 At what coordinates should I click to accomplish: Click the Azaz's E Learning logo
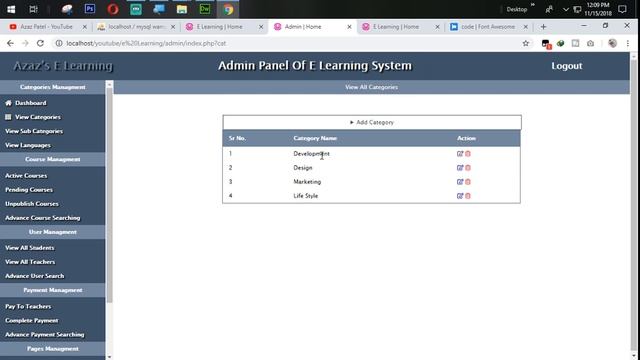point(63,66)
